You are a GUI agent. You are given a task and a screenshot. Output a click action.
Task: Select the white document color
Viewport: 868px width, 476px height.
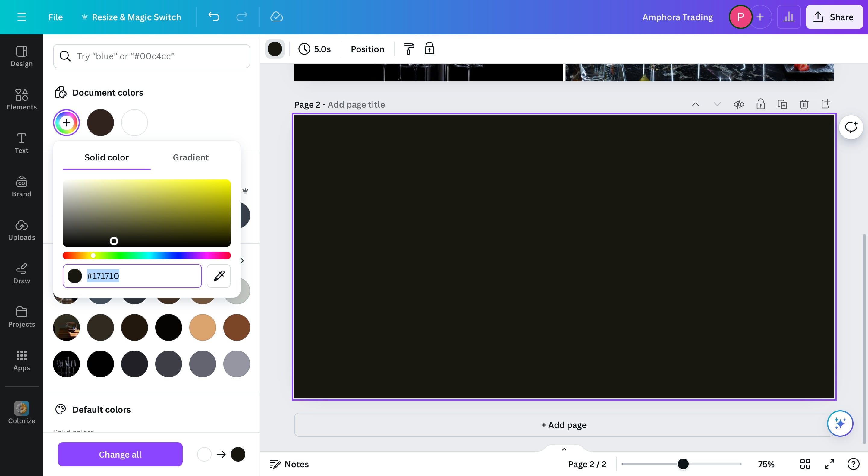pos(134,122)
